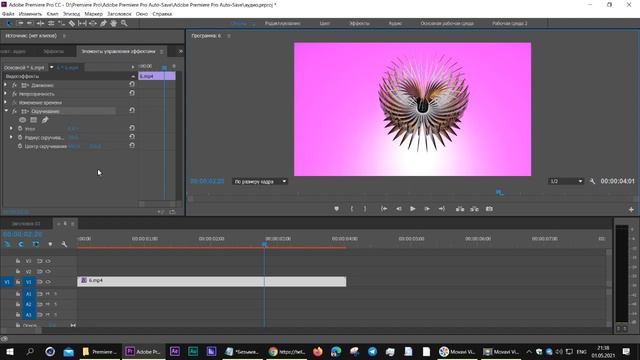The image size is (640, 360).
Task: Select the Rate Stretch tool
Action: pyautogui.click(x=61, y=24)
